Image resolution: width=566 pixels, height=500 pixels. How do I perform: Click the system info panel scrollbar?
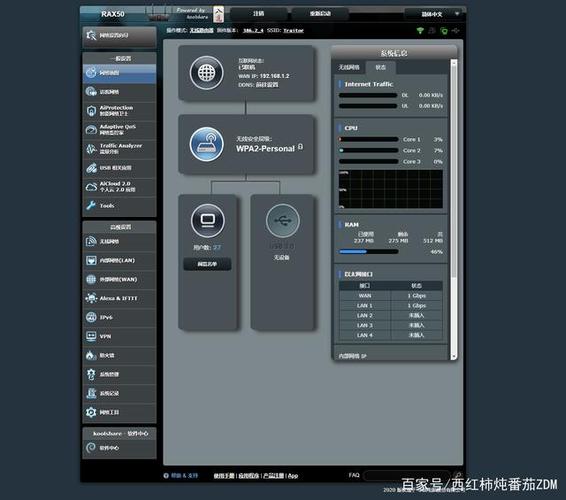pos(454,209)
